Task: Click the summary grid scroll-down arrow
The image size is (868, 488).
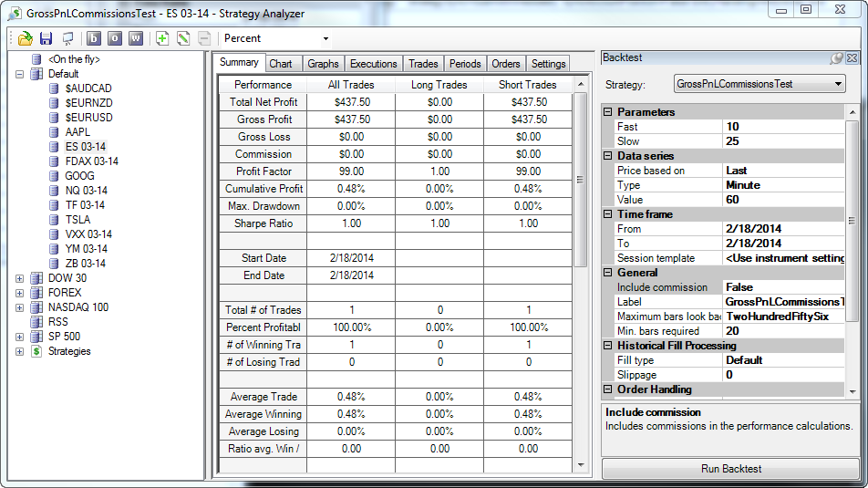Action: pyautogui.click(x=580, y=465)
